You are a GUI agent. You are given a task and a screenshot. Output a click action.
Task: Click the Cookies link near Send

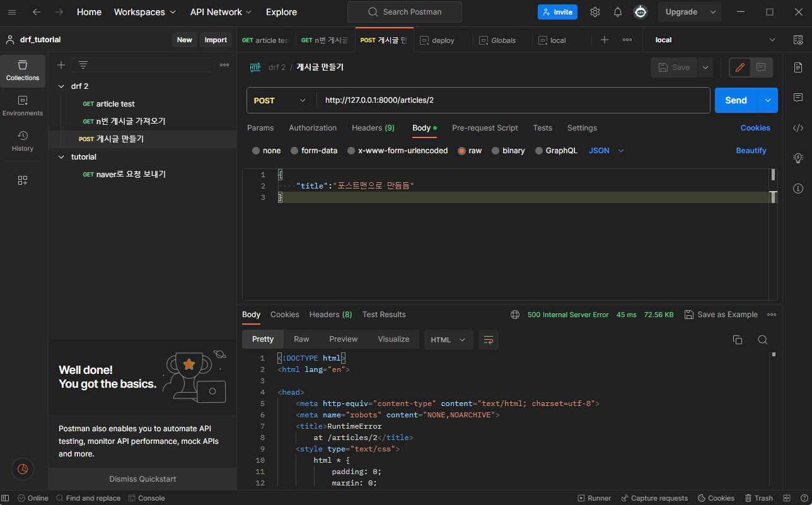[755, 128]
